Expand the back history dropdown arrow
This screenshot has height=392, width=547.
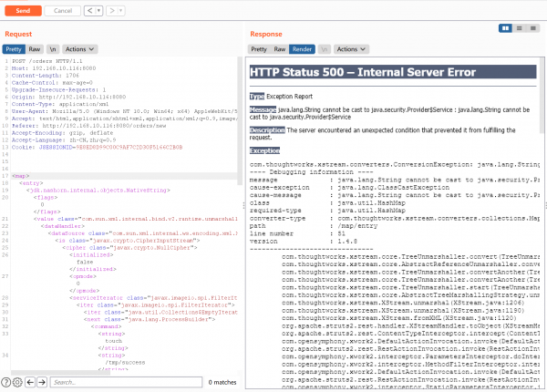98,10
